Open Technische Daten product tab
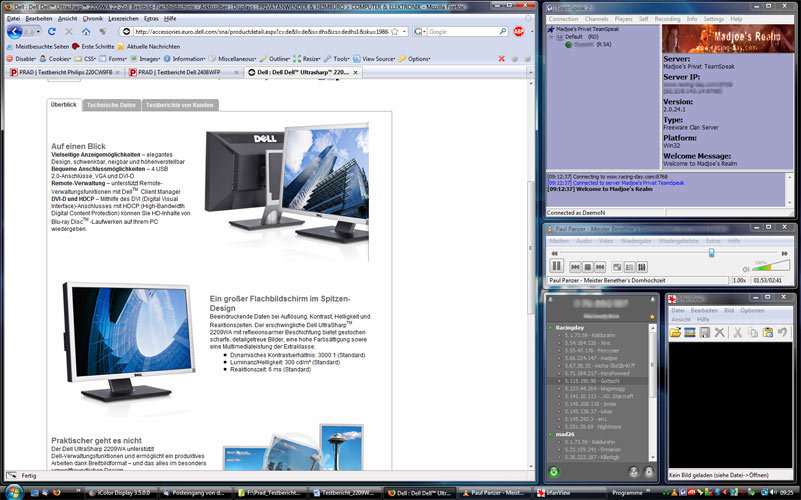Image resolution: width=801 pixels, height=500 pixels. pos(111,105)
